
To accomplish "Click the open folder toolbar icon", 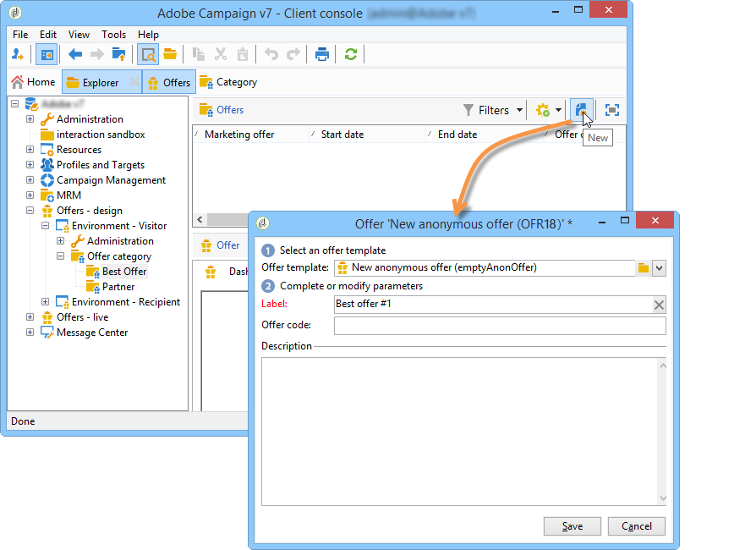I will point(170,54).
